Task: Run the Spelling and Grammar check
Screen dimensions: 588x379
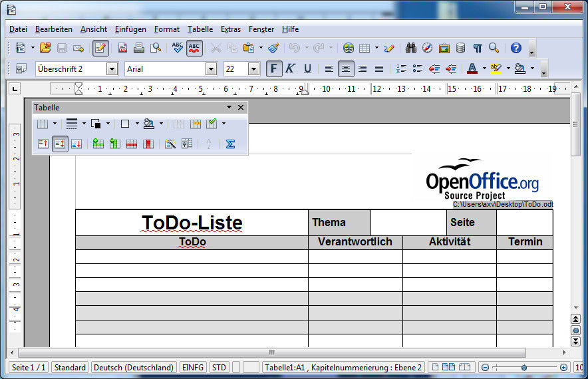Action: pos(178,48)
